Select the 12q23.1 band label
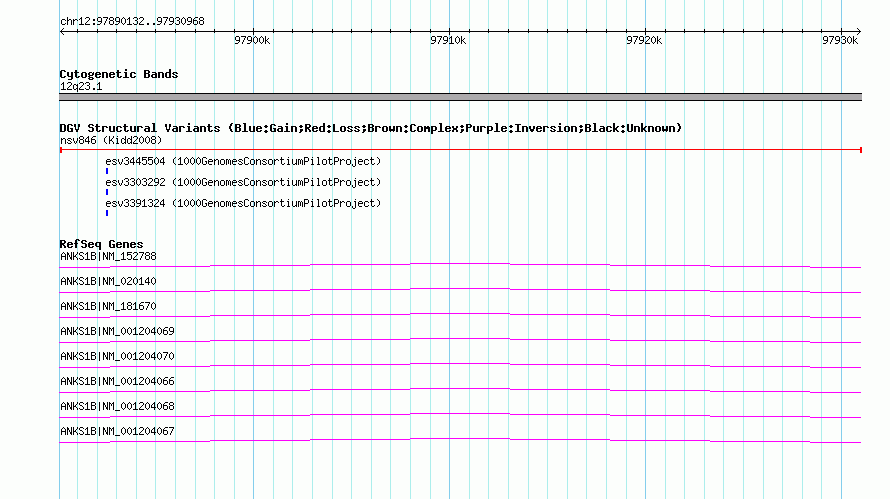This screenshot has width=890, height=499. 81,86
